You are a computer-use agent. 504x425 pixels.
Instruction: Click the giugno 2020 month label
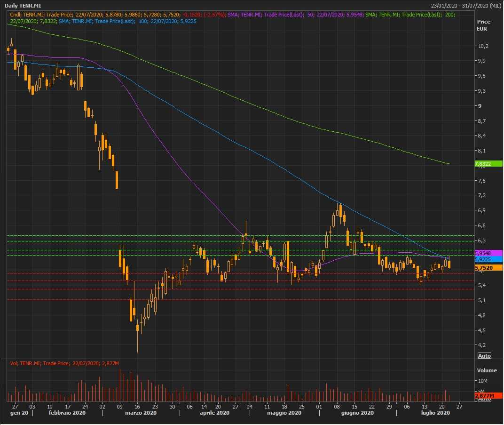point(358,413)
